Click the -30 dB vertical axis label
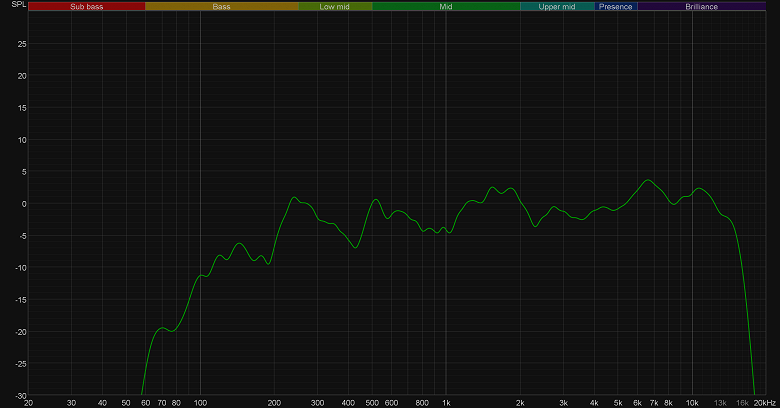The image size is (780, 408). tap(21, 396)
